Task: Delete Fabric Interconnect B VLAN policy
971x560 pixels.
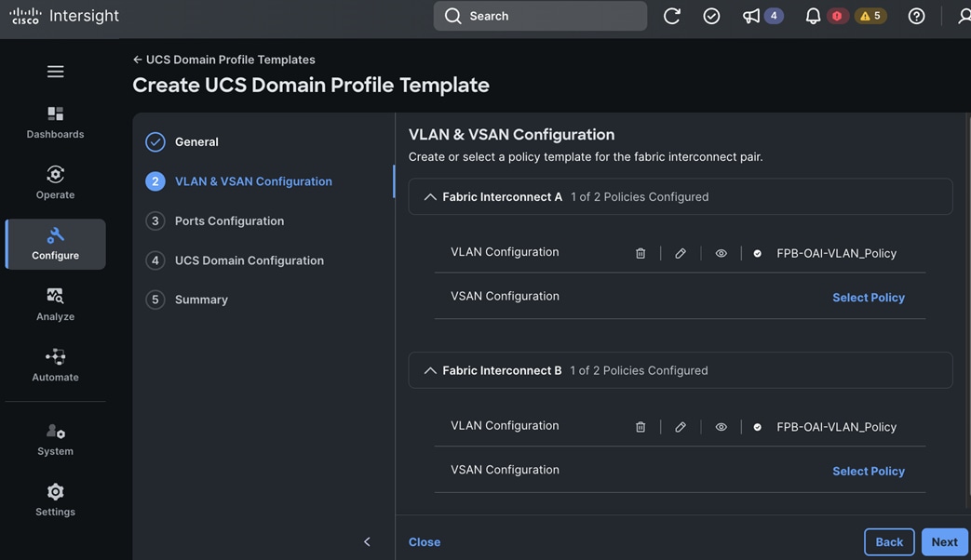Action: pos(641,427)
